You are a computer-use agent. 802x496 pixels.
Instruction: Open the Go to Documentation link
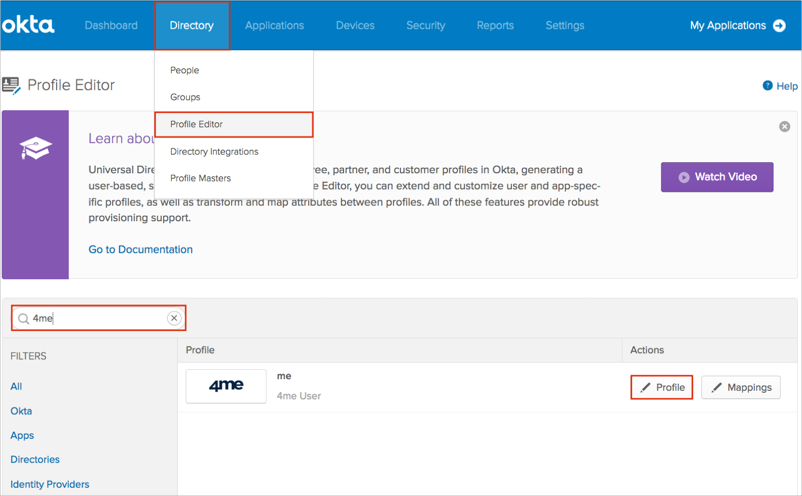point(140,249)
